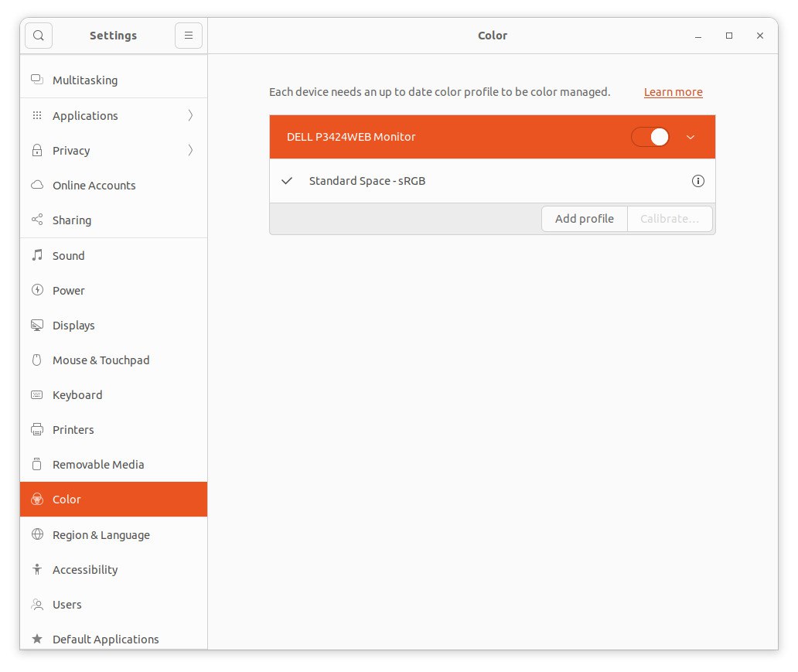Click the Applications grid icon

(x=37, y=115)
